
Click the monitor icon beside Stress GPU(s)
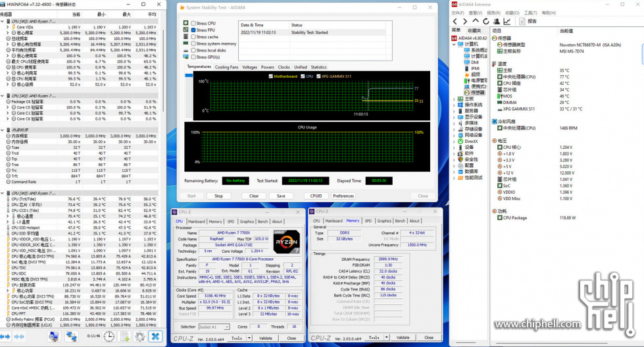coord(186,57)
